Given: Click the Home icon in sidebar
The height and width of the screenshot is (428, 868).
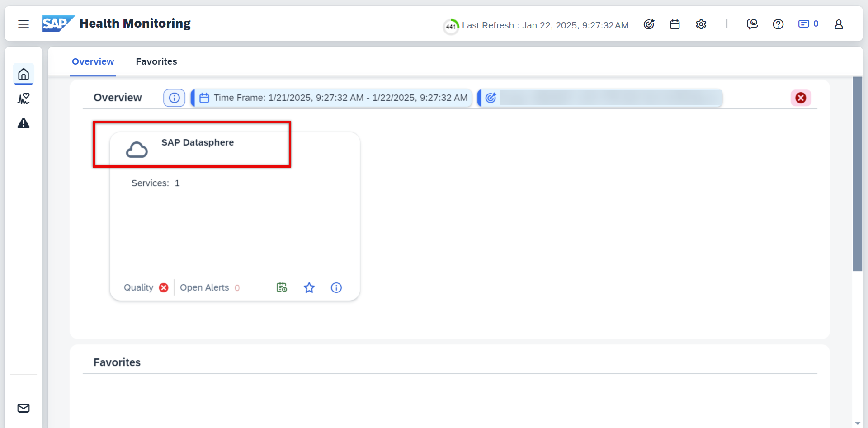Looking at the screenshot, I should pyautogui.click(x=24, y=74).
